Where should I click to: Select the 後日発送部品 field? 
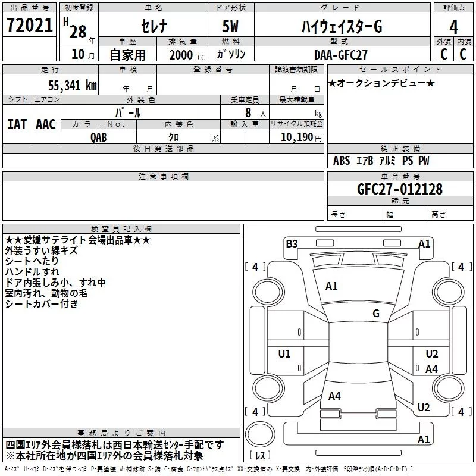point(163,161)
